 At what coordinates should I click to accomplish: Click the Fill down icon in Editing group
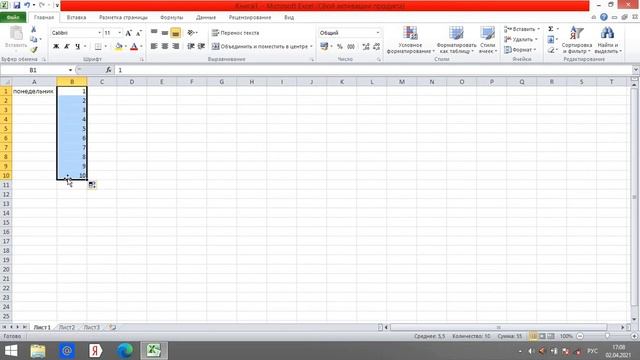click(x=551, y=39)
